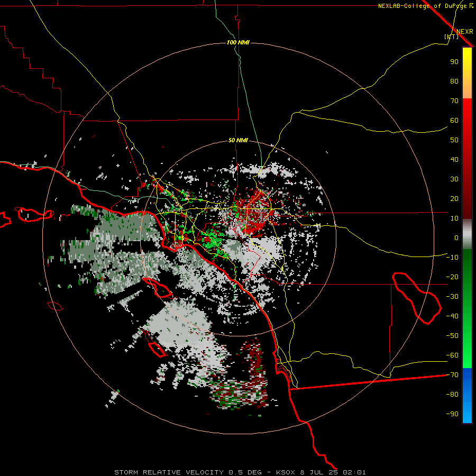The width and height of the screenshot is (476, 476).
Task: Click the -30 value on the velocity scale
Action: click(452, 297)
